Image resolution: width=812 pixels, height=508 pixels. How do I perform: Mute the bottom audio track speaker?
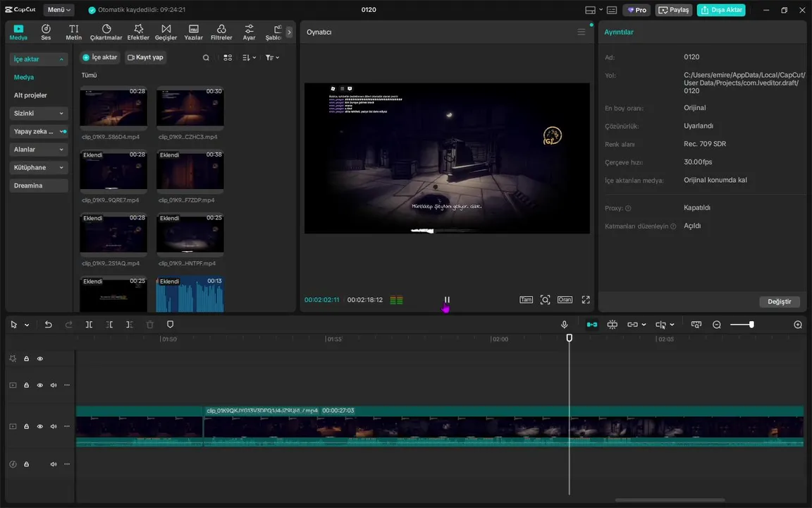54,464
